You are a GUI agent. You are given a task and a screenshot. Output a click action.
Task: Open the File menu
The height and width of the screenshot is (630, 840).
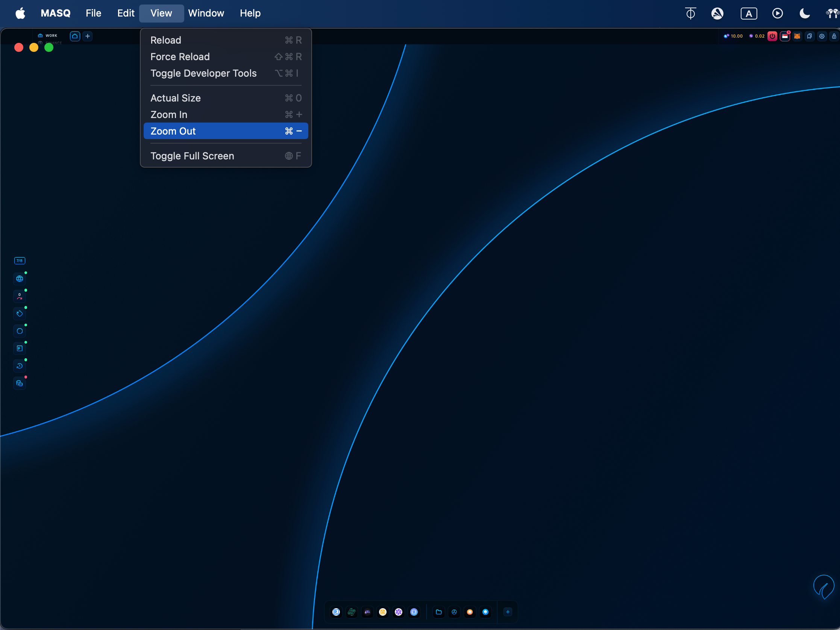coord(93,13)
